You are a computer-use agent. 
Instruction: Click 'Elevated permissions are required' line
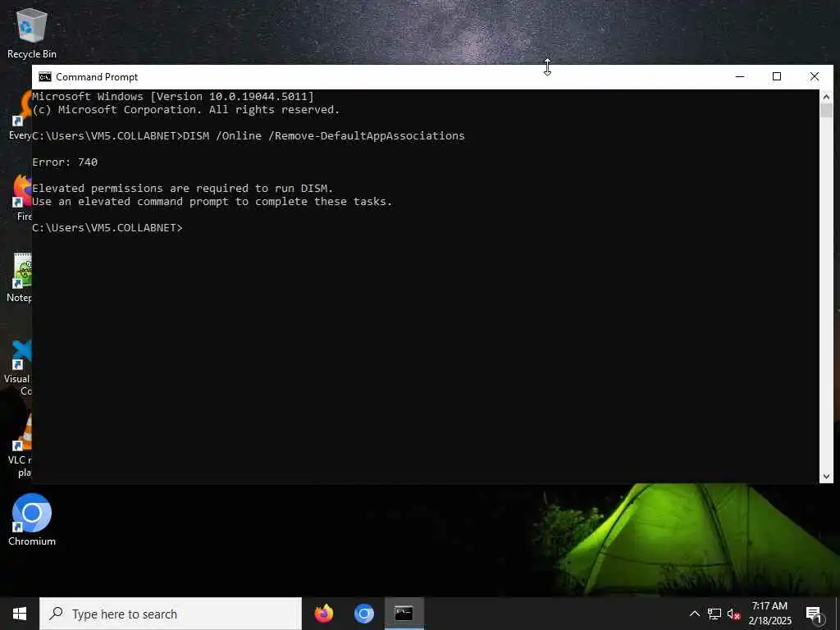pyautogui.click(x=183, y=188)
